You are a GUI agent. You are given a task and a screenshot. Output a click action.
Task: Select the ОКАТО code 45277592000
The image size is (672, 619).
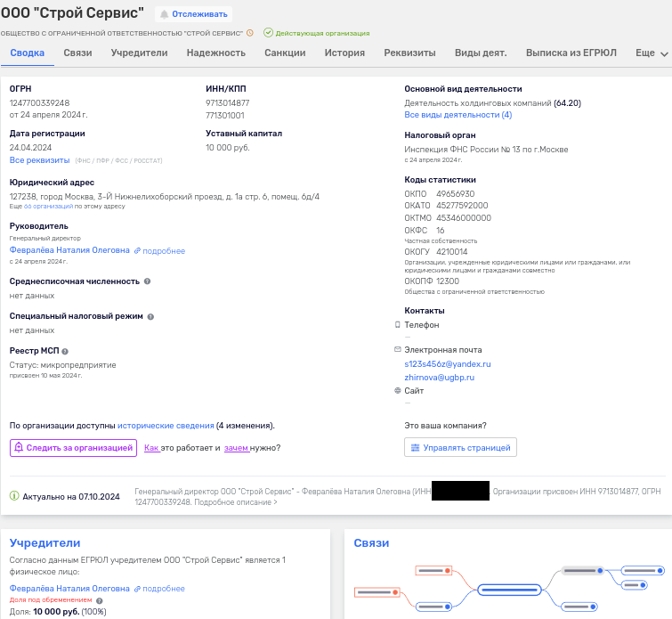462,206
